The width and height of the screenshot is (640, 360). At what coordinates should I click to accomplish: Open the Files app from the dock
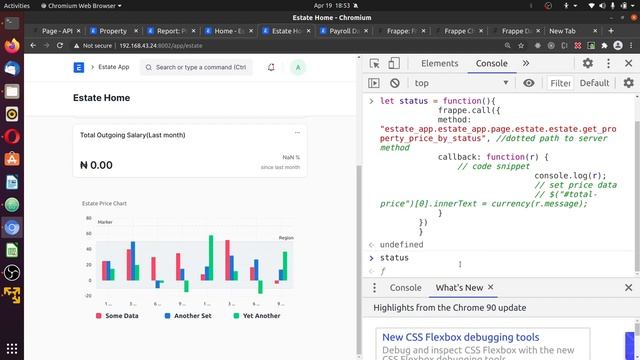pyautogui.click(x=12, y=91)
